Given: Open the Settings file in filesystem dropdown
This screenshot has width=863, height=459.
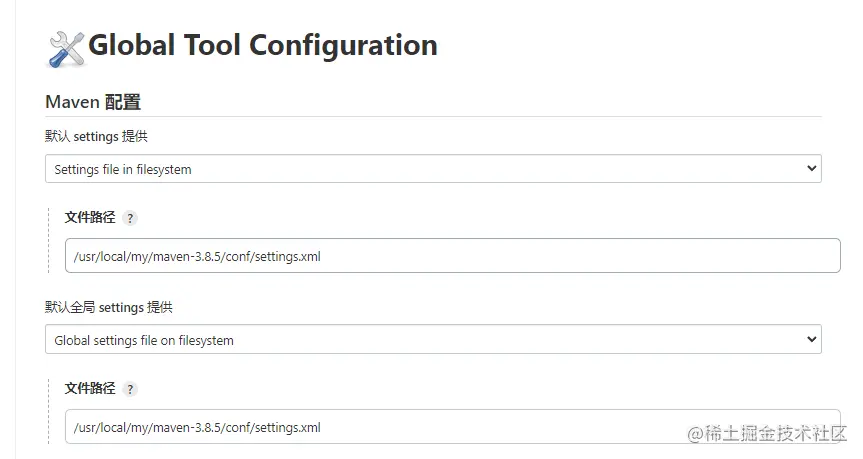Looking at the screenshot, I should [x=432, y=169].
